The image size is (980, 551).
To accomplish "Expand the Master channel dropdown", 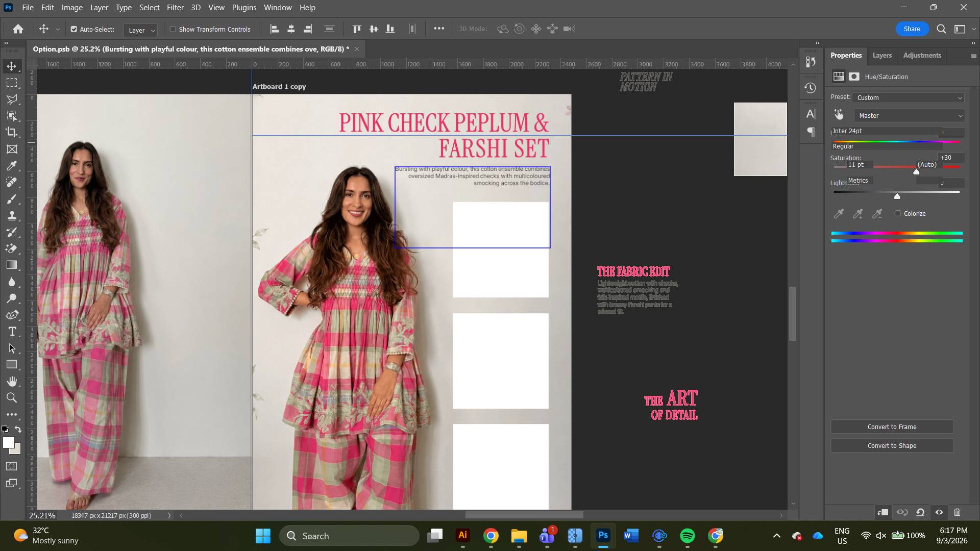I will click(x=909, y=116).
